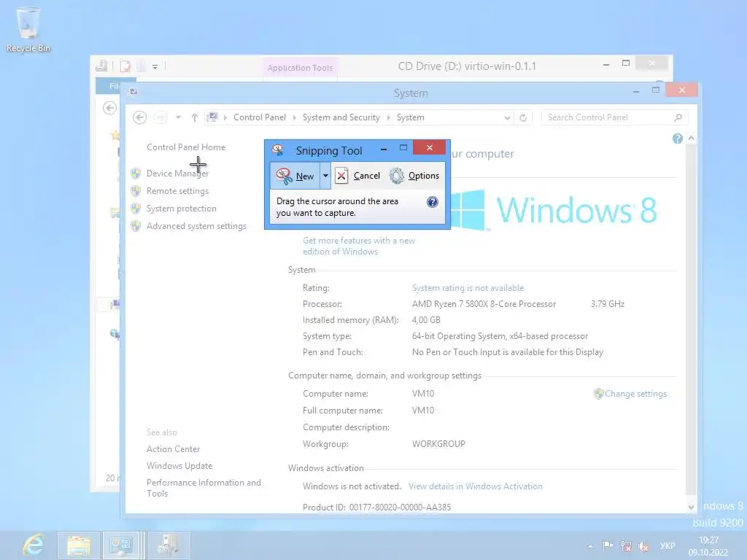Open Control Panel help icon
This screenshot has width=747, height=560.
point(678,139)
